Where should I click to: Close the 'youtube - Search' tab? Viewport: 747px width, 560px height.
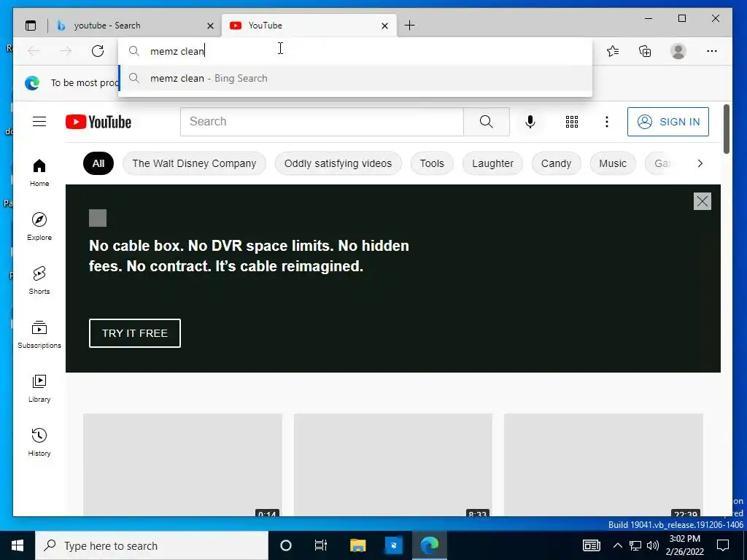tap(210, 26)
